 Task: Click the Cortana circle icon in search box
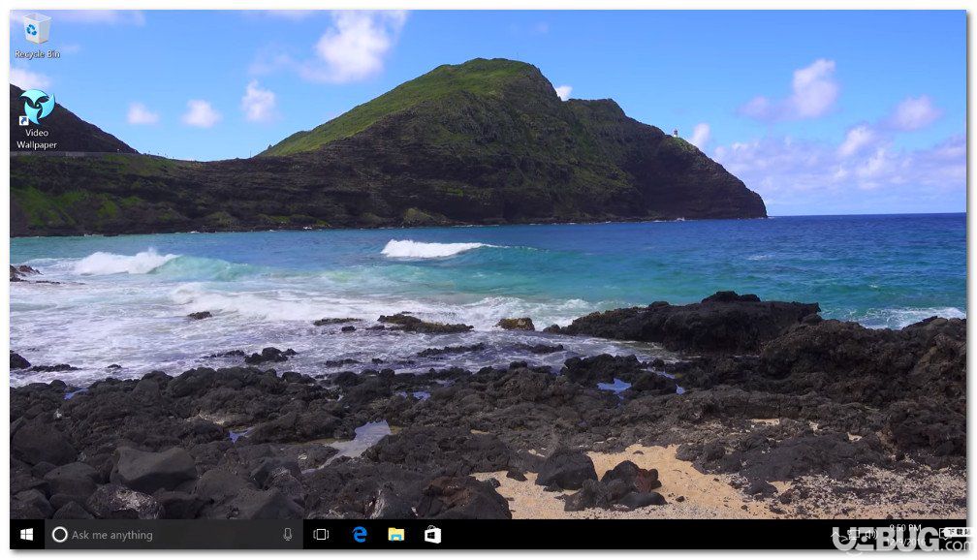(x=60, y=535)
